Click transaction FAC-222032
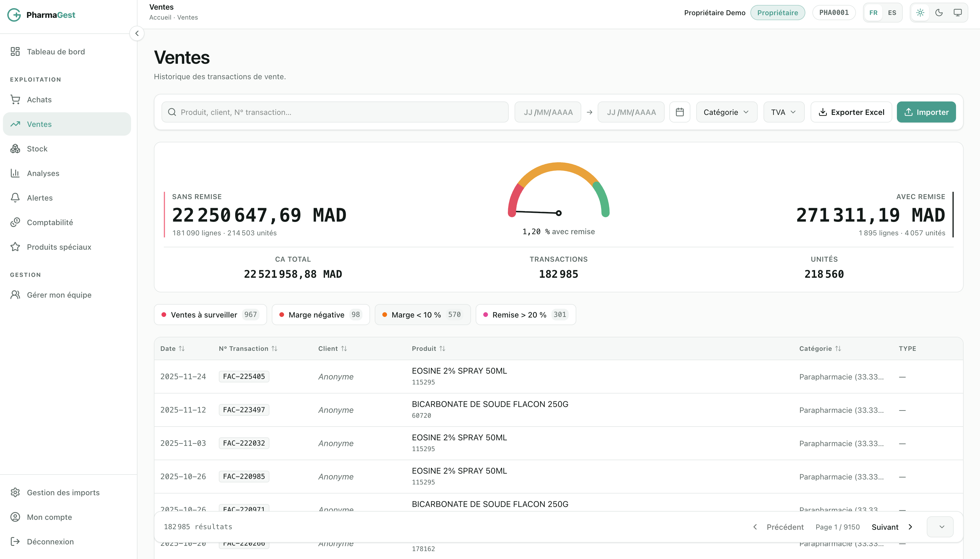This screenshot has width=980, height=559. pos(244,444)
